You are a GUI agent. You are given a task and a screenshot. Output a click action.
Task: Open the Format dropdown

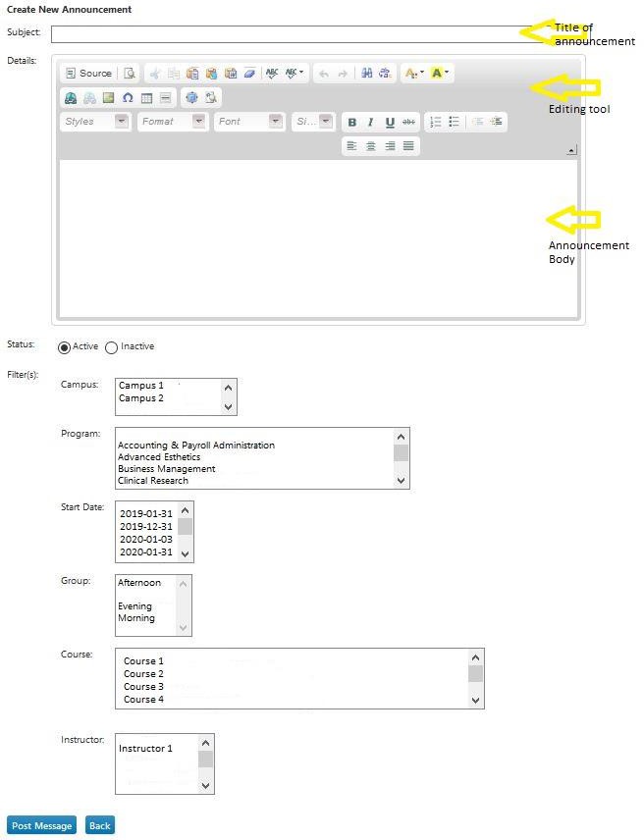[173, 122]
